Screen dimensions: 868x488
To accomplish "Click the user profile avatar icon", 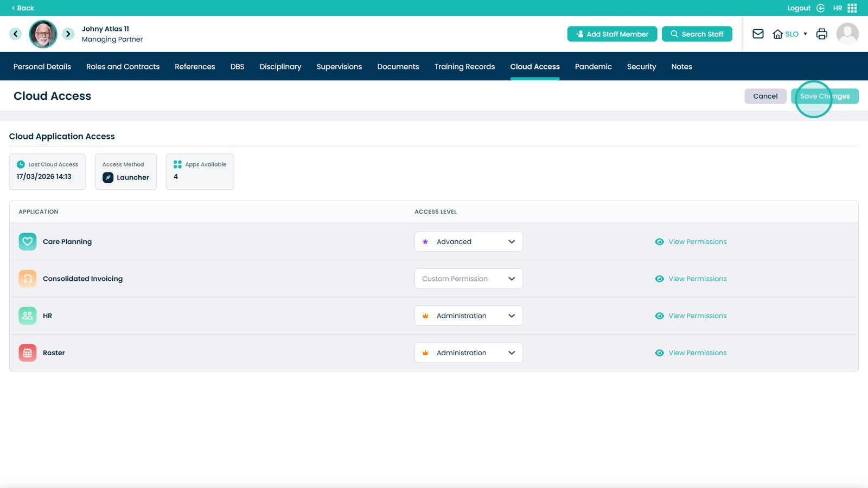I will 847,34.
